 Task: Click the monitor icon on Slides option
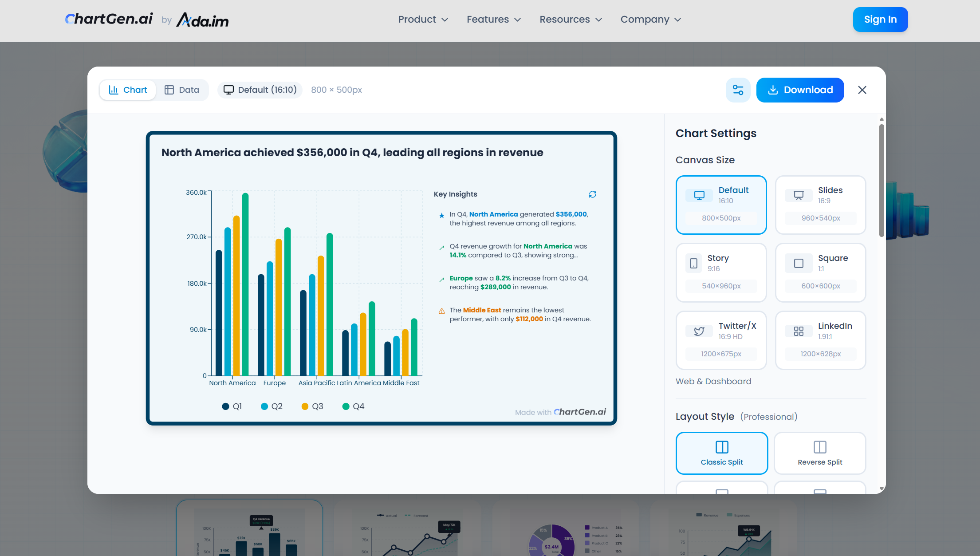pyautogui.click(x=798, y=195)
